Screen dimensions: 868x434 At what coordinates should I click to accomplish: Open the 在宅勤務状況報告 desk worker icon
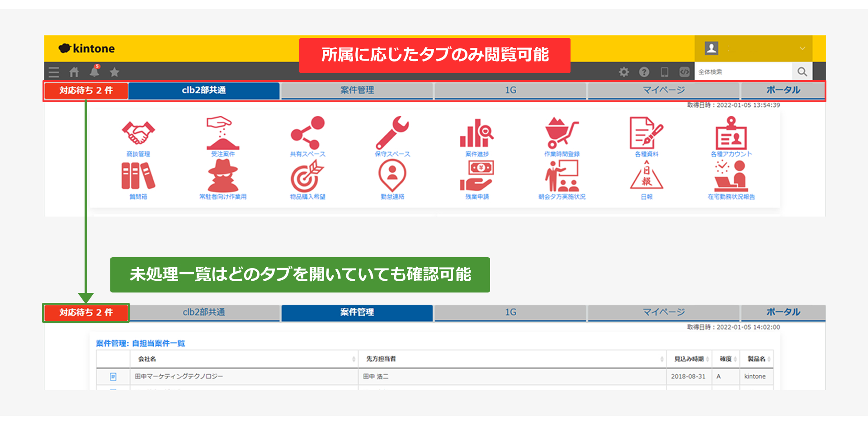731,176
